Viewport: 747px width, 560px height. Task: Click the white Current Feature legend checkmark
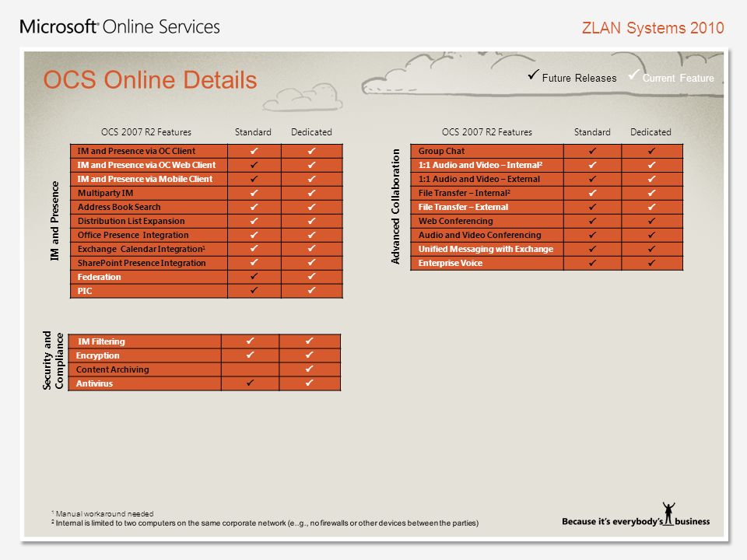633,75
